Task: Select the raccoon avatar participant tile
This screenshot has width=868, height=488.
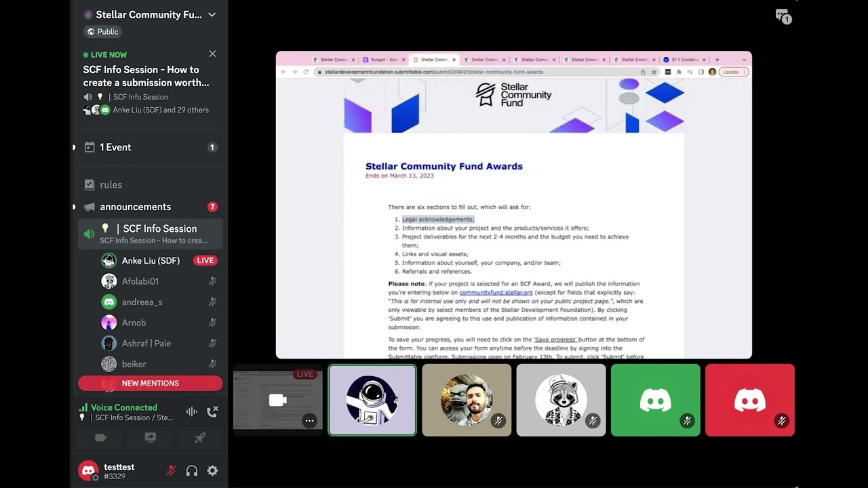Action: pyautogui.click(x=561, y=400)
